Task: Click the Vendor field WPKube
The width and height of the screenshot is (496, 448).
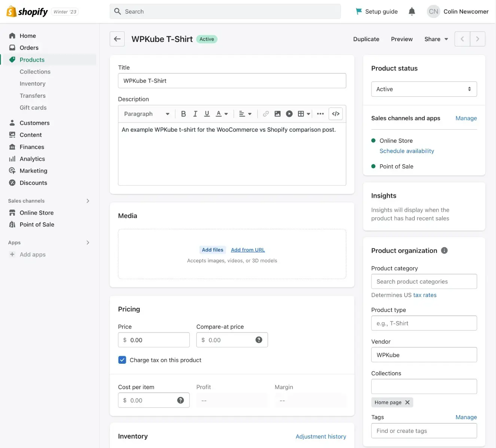Action: (424, 355)
